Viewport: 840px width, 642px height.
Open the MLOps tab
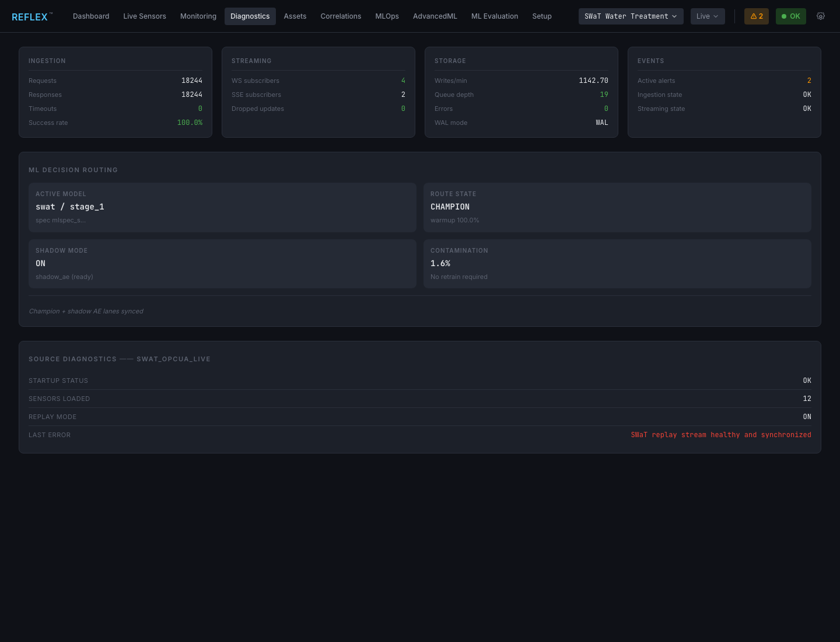click(x=387, y=16)
